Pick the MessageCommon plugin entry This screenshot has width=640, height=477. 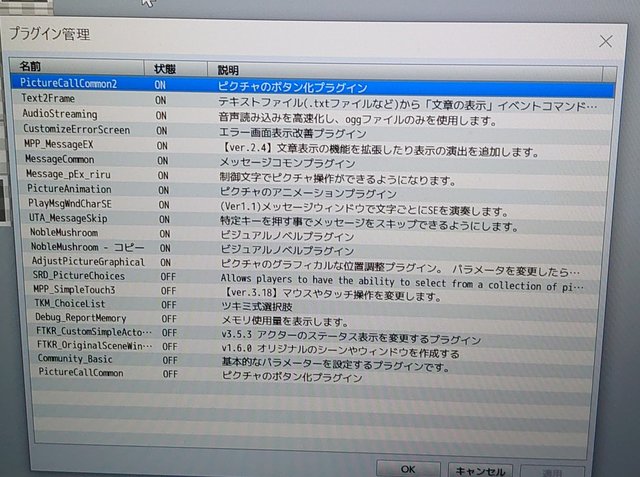tap(313, 161)
